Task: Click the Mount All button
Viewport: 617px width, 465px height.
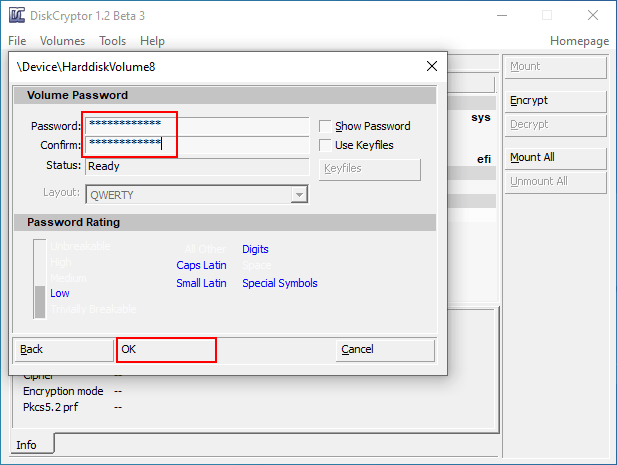Action: pos(556,158)
